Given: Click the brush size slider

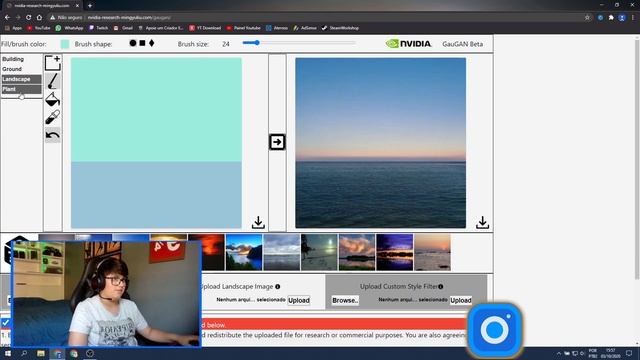Looking at the screenshot, I should 299,42.
